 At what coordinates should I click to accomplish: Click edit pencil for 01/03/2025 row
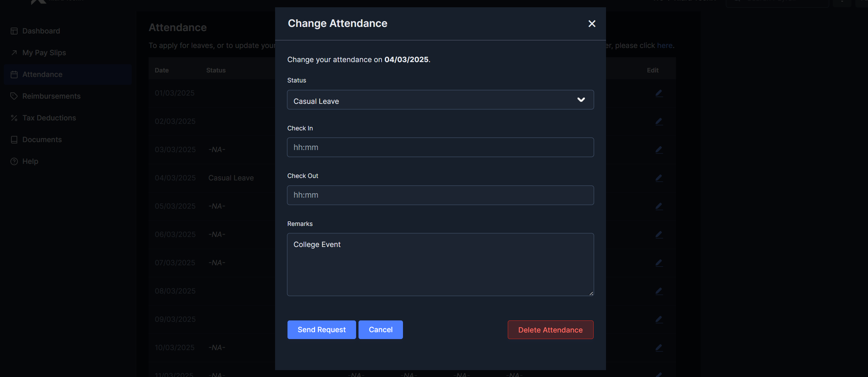pyautogui.click(x=659, y=93)
